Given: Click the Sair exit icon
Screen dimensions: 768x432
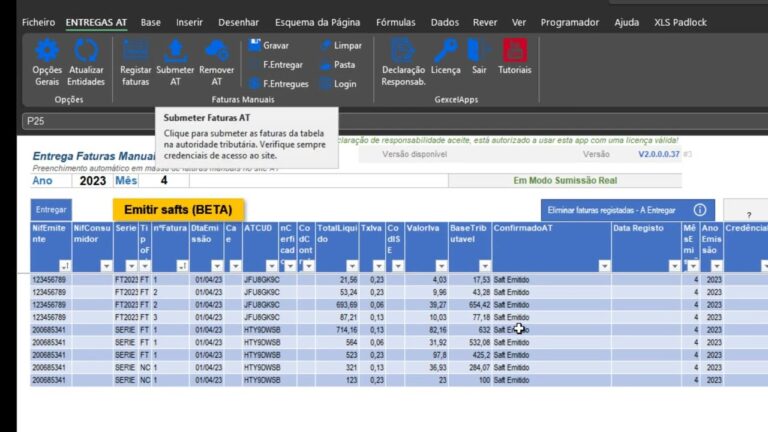Looking at the screenshot, I should tap(479, 50).
